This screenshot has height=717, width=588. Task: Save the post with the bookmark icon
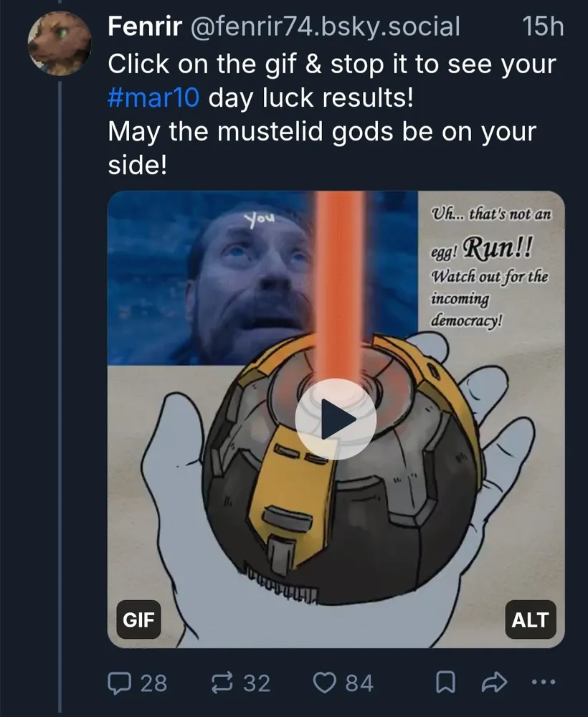click(445, 683)
